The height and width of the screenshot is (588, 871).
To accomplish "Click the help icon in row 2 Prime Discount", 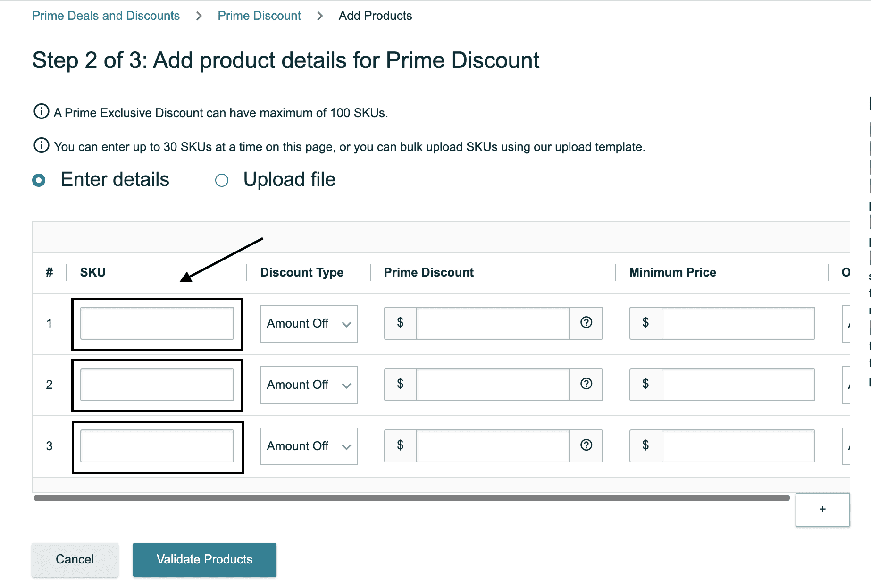I will (x=586, y=384).
